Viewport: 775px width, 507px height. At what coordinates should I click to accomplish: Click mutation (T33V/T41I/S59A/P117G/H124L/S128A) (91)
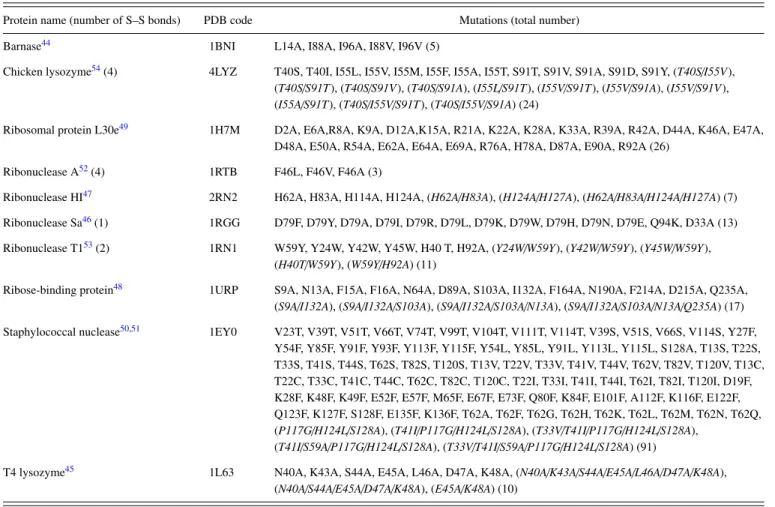550,447
